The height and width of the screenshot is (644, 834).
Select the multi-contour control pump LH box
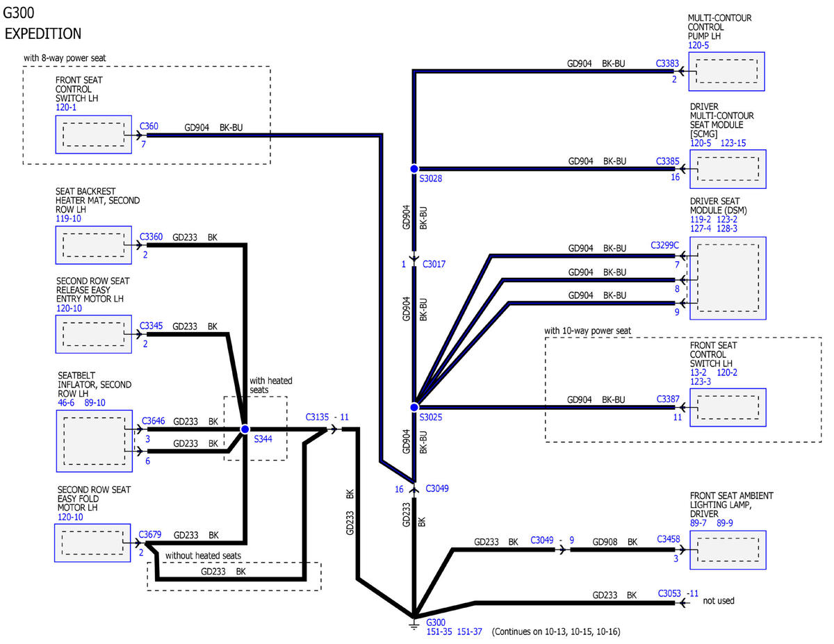click(x=727, y=72)
